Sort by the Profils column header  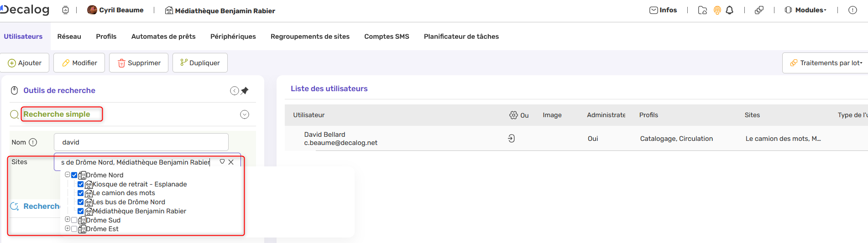pos(648,115)
